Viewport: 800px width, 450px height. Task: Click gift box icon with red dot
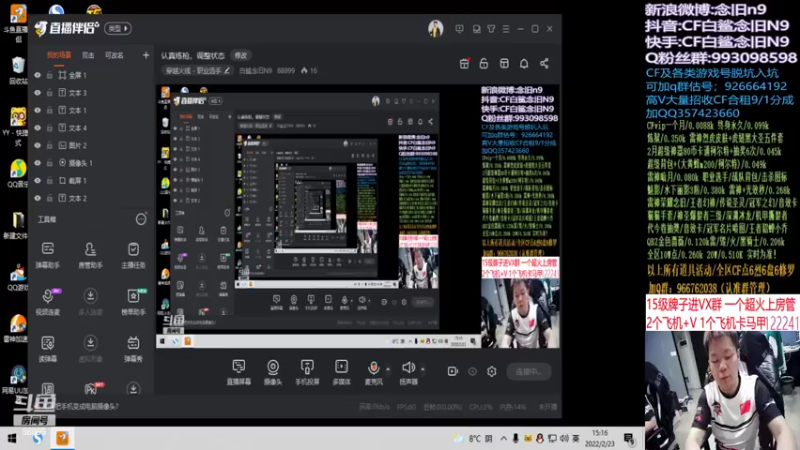click(464, 63)
